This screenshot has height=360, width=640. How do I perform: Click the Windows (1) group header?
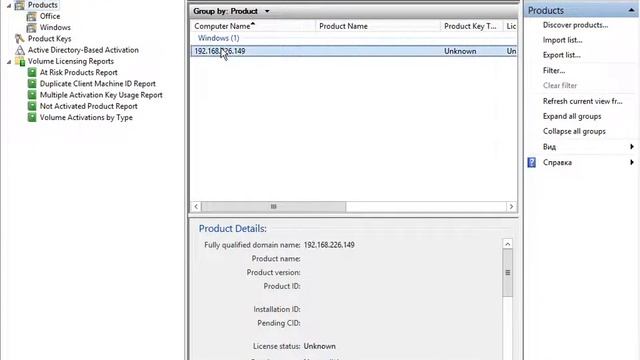pyautogui.click(x=218, y=38)
